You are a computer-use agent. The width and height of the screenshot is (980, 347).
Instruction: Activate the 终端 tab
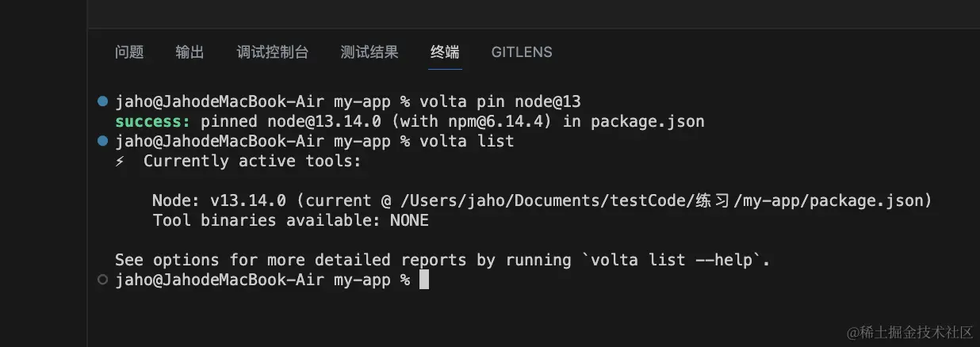445,52
